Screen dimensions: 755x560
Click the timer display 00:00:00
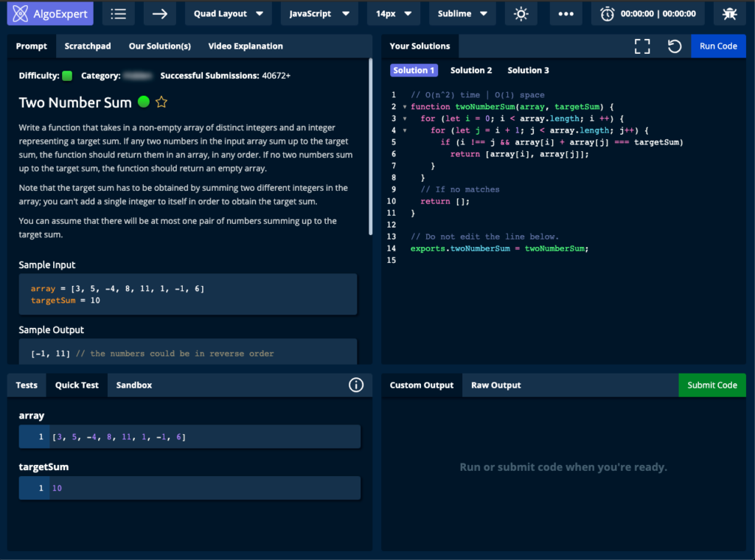pos(658,14)
